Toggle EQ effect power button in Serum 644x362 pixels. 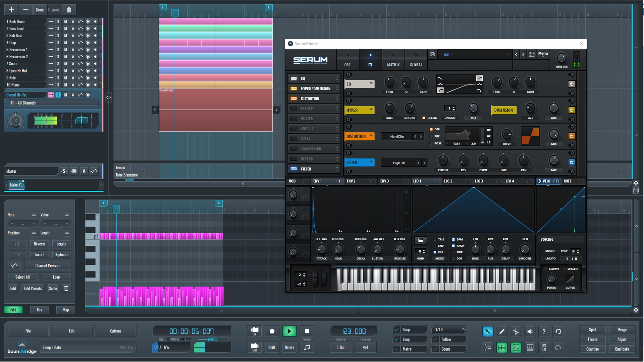pos(572,84)
